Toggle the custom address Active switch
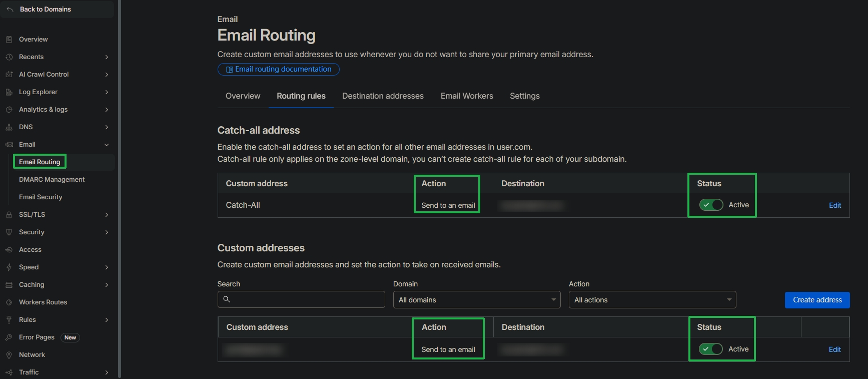Viewport: 868px width, 379px height. coord(711,349)
